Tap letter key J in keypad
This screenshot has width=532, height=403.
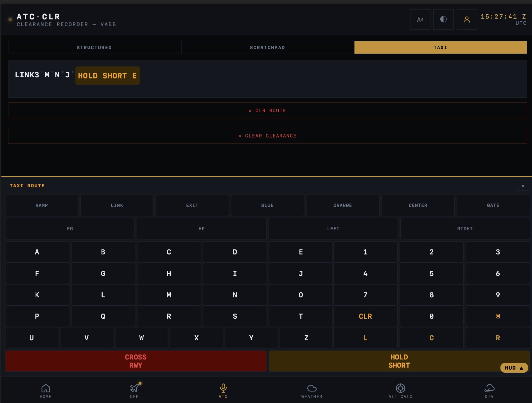click(x=301, y=273)
